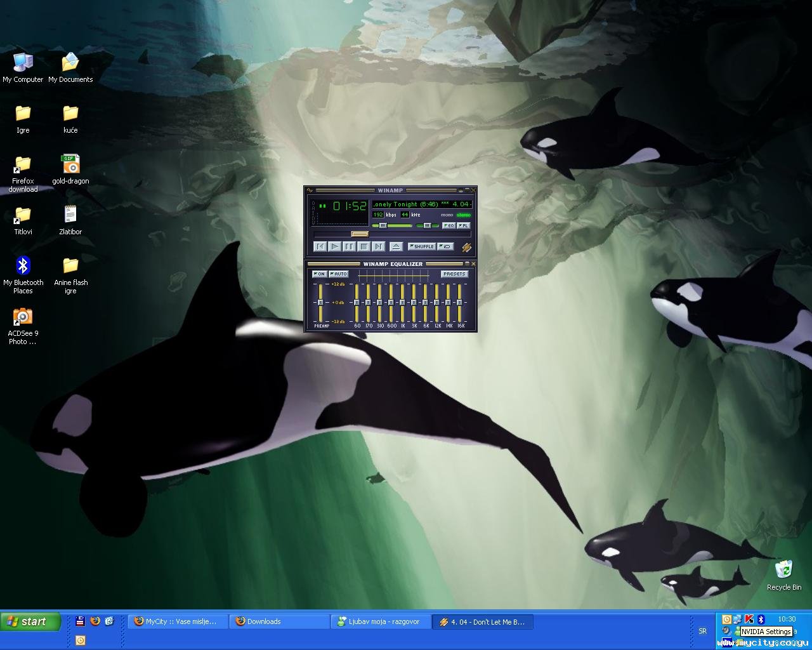The height and width of the screenshot is (650, 812).
Task: Select the Titlovi folder shortcut
Action: tap(23, 221)
